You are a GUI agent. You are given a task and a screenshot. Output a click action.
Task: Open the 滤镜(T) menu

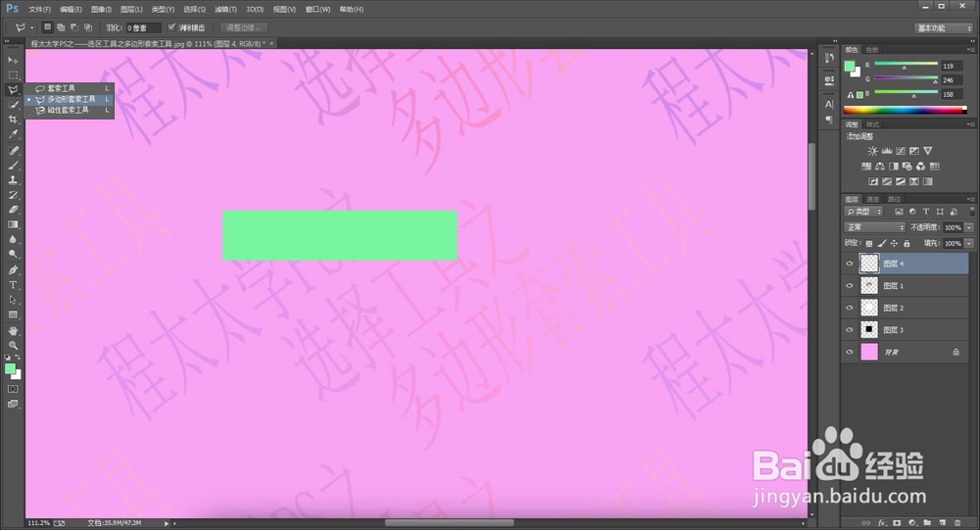tap(225, 10)
